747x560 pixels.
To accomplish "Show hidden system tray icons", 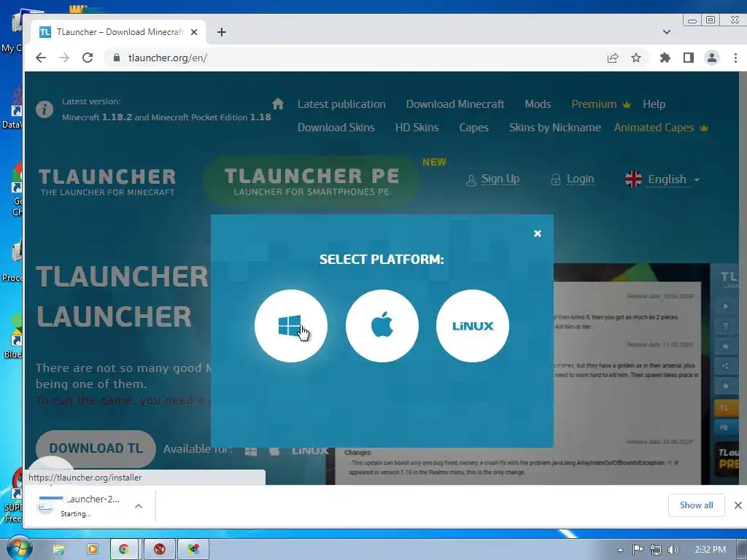I will (x=620, y=550).
